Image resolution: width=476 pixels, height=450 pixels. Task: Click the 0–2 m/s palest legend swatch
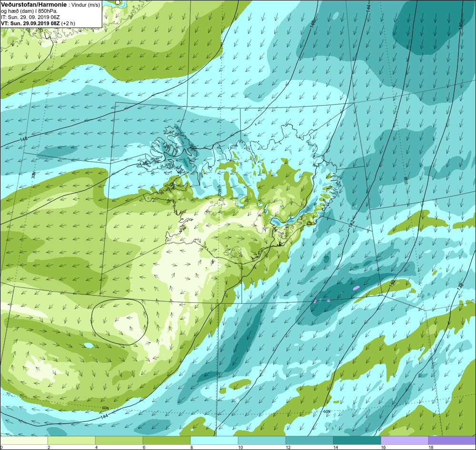click(x=24, y=440)
